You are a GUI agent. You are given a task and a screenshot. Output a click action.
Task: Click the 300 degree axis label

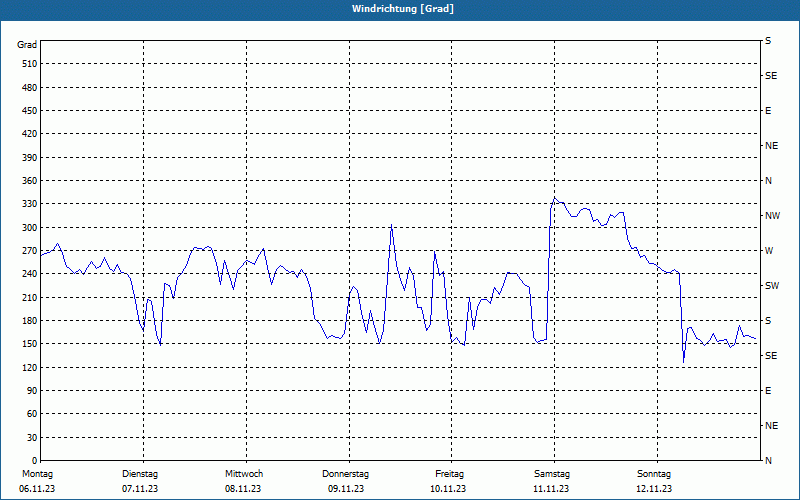[x=30, y=227]
